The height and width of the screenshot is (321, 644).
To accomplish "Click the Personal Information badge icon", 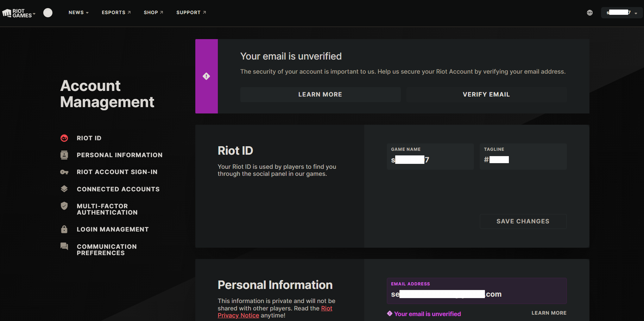I will (x=64, y=155).
